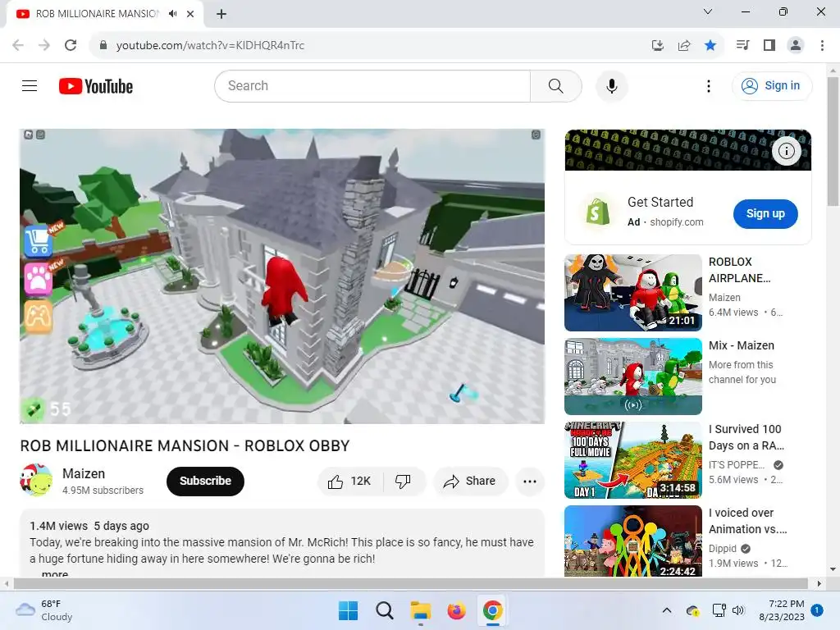
Task: Close the ROB MILLIONAIRE MANSION tab
Action: tap(190, 14)
